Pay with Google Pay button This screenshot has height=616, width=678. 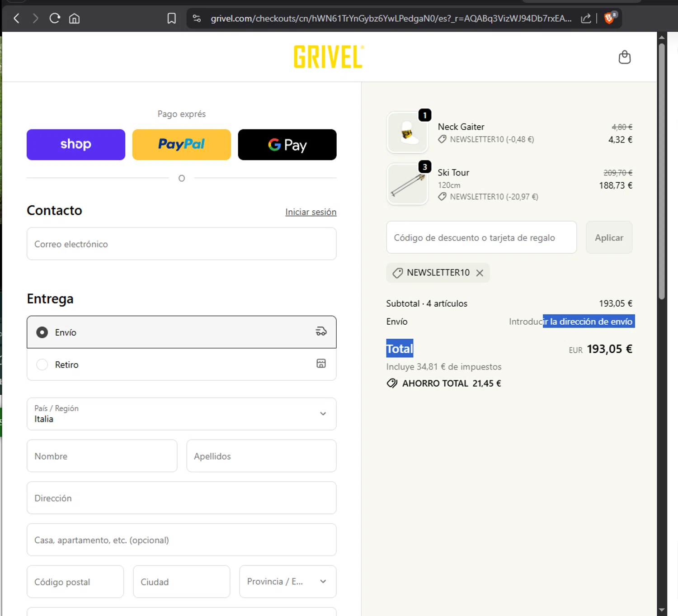click(x=287, y=145)
